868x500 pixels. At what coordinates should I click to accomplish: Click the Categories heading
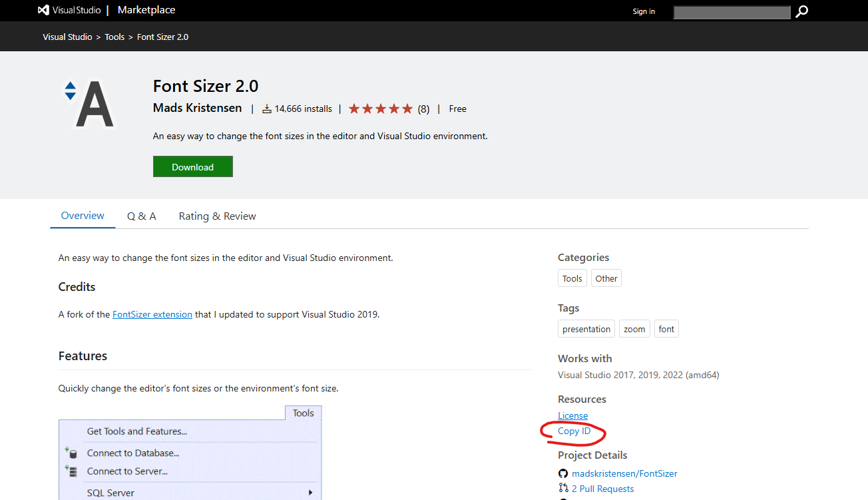click(583, 258)
